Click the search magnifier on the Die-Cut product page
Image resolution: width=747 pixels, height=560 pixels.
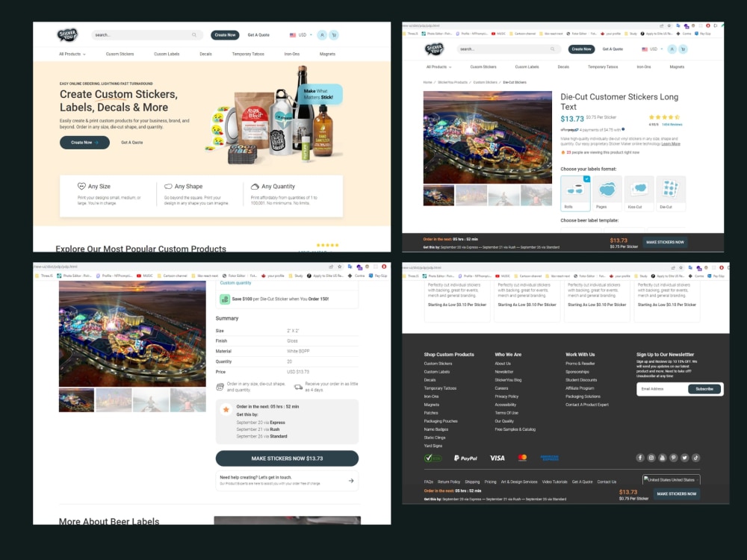coord(553,49)
